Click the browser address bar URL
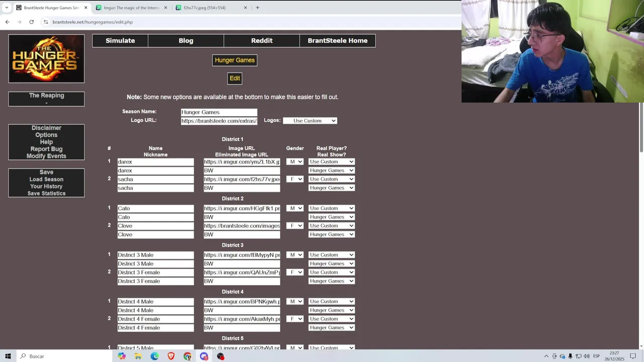This screenshot has height=362, width=644. click(93, 22)
